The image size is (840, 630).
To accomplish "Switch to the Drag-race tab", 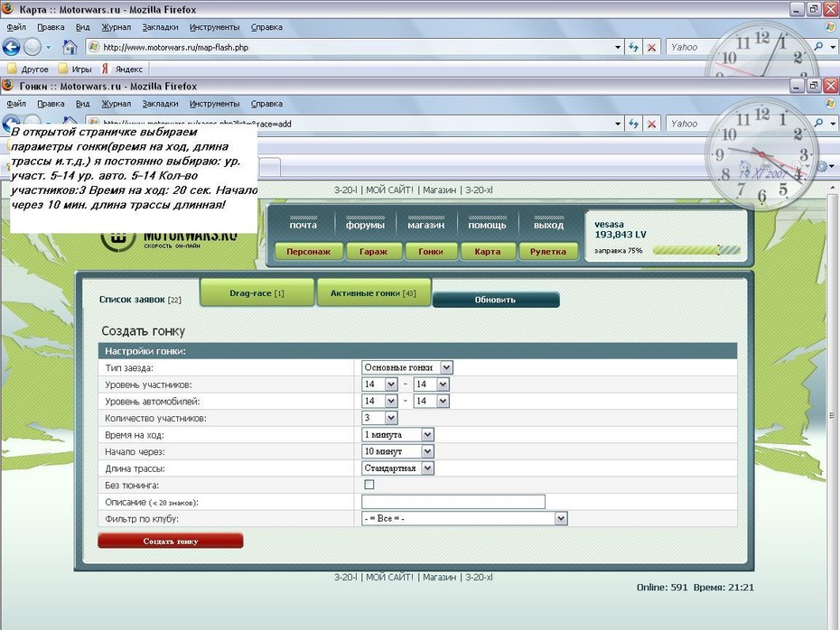I will click(x=257, y=292).
